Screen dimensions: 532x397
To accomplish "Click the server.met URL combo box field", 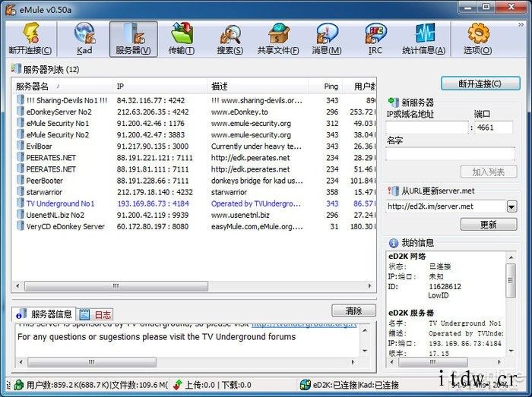I will pyautogui.click(x=446, y=206).
